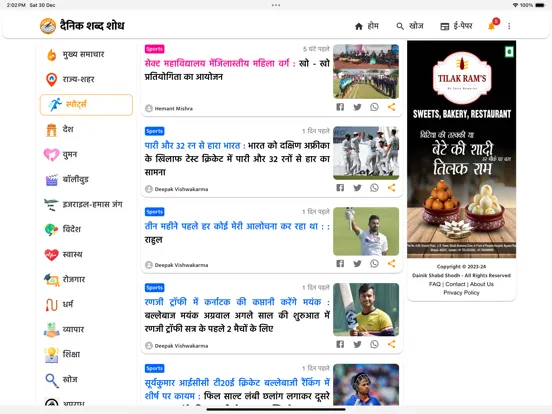The width and height of the screenshot is (552, 414).
Task: Go to होम in top navigation
Action: click(x=367, y=26)
